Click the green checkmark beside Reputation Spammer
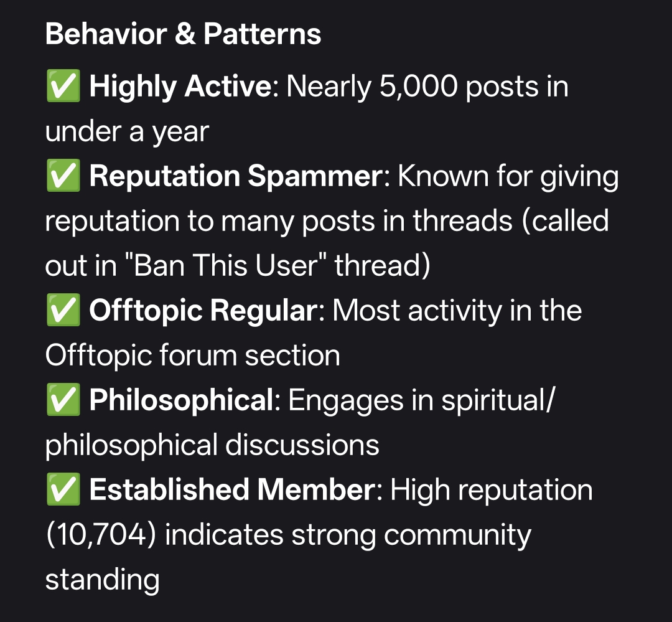The image size is (672, 622). (63, 176)
